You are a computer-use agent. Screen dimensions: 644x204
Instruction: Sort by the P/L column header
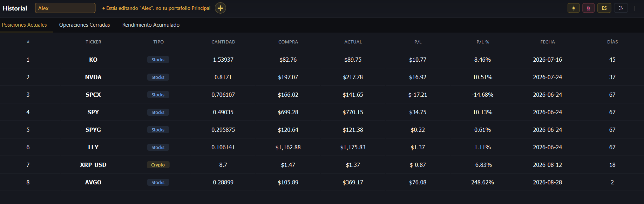tap(418, 42)
